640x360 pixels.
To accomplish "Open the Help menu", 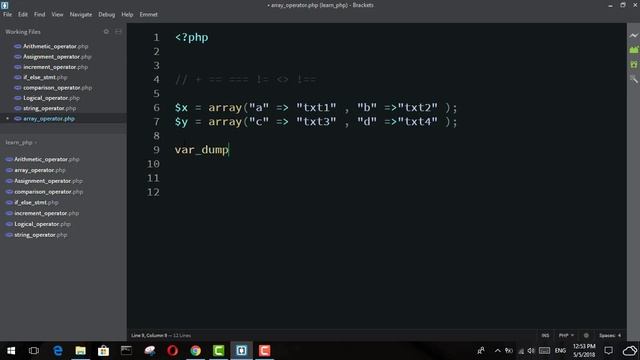I will pyautogui.click(x=127, y=14).
